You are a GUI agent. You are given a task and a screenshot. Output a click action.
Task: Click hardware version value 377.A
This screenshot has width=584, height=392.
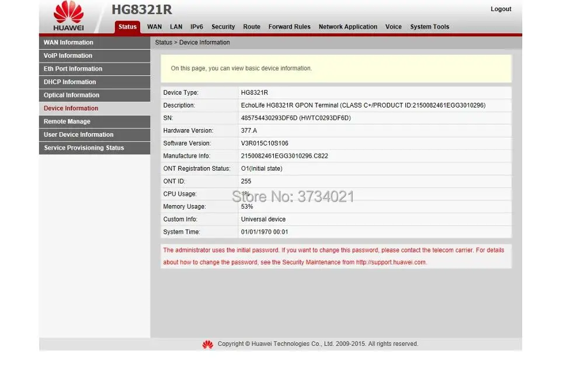point(249,130)
